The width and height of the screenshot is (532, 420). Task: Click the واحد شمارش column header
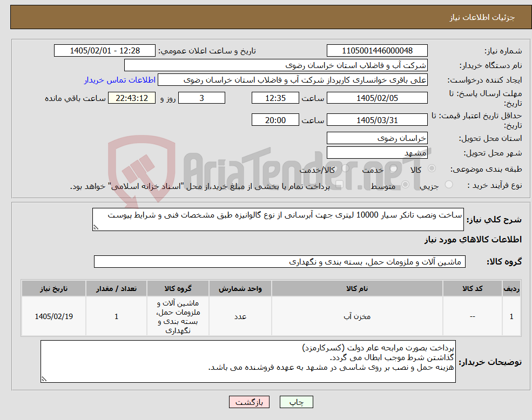240,288
